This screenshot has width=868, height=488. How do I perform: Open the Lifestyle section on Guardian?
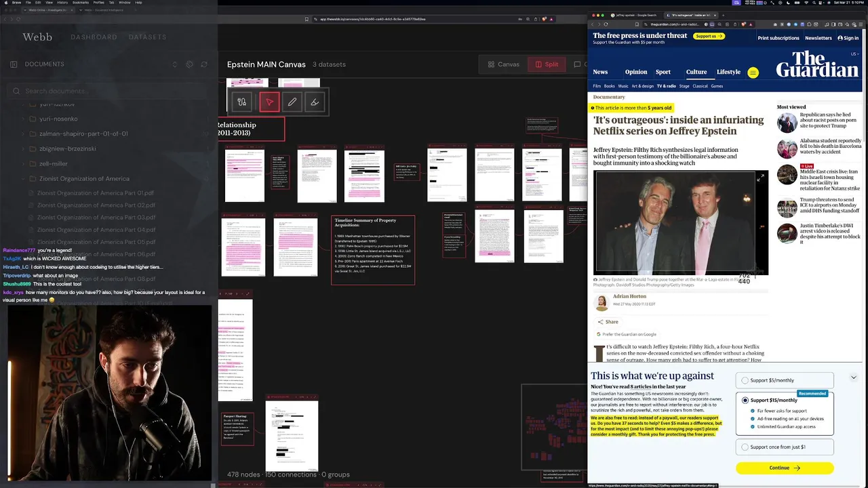tap(729, 72)
